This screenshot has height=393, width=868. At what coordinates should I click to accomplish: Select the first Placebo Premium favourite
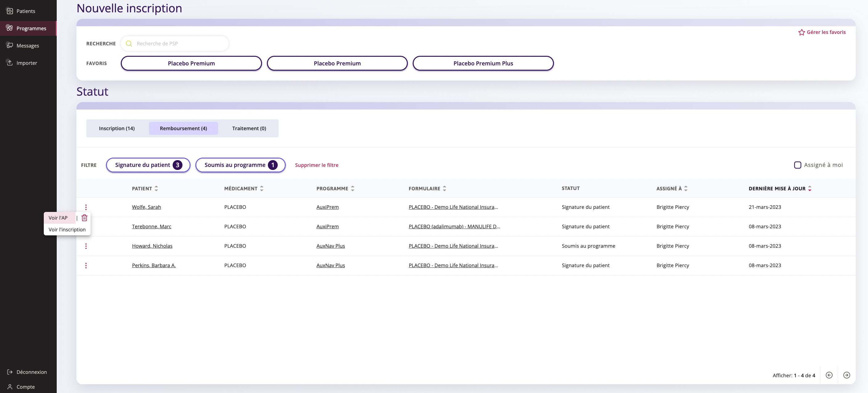coord(191,63)
